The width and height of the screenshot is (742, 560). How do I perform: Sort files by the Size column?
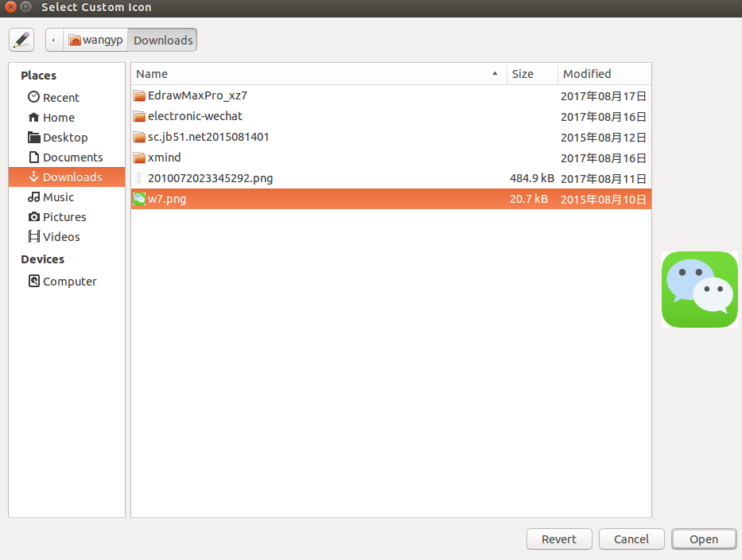(x=531, y=74)
